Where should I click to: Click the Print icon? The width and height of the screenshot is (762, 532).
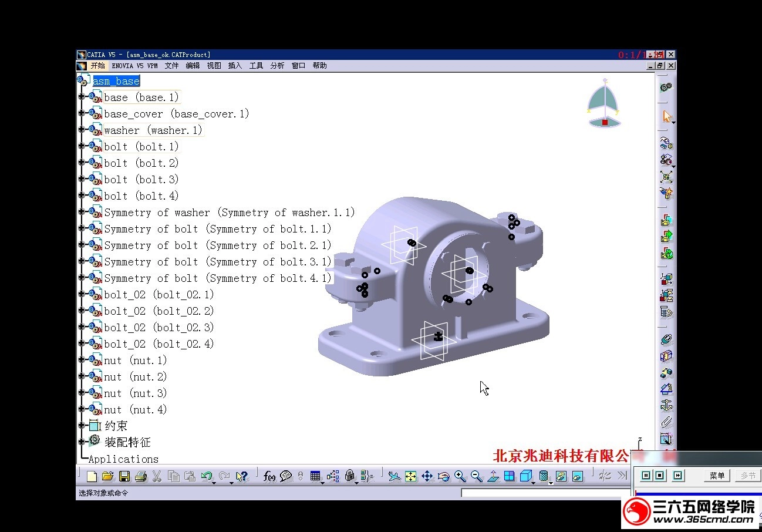click(140, 476)
